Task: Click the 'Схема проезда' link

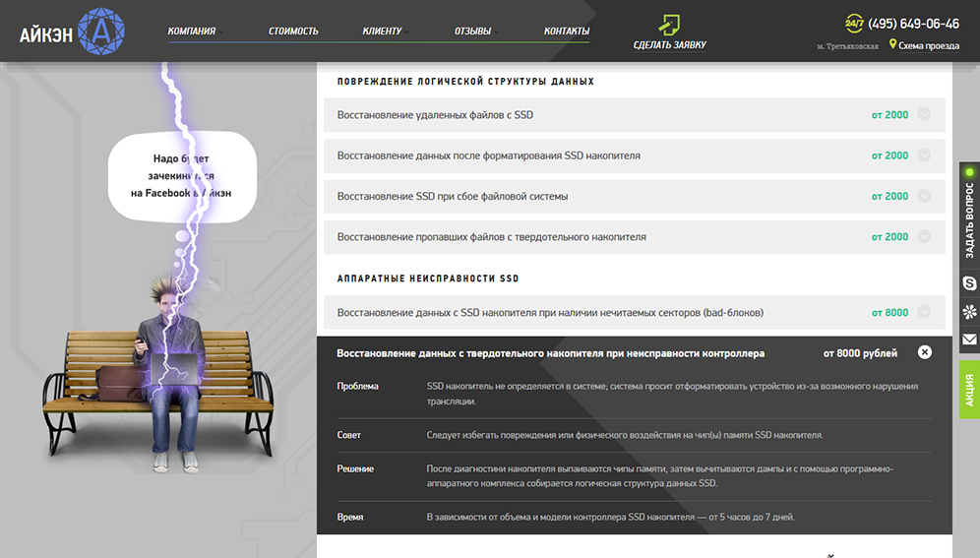Action: click(930, 45)
